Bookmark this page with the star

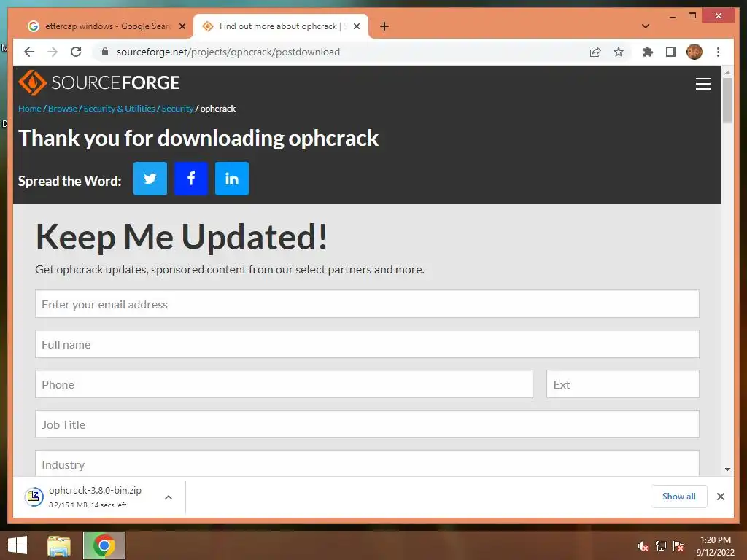[619, 52]
